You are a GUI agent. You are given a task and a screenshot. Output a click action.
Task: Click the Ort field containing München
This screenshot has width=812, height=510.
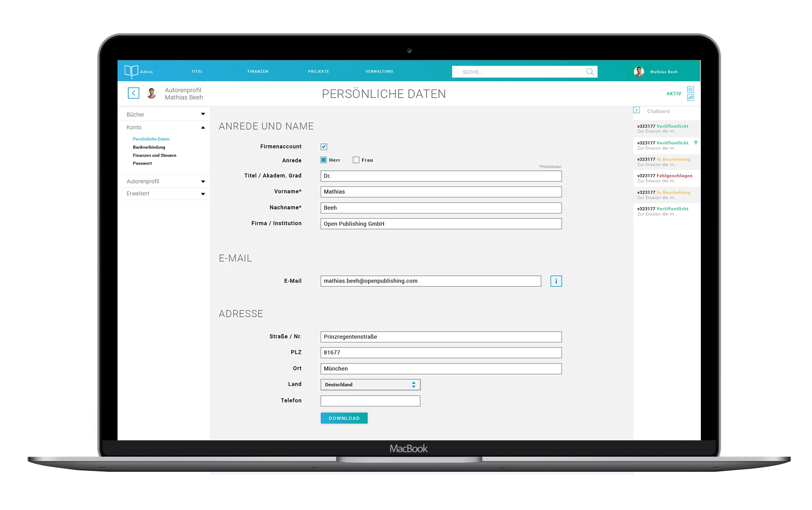pos(441,369)
